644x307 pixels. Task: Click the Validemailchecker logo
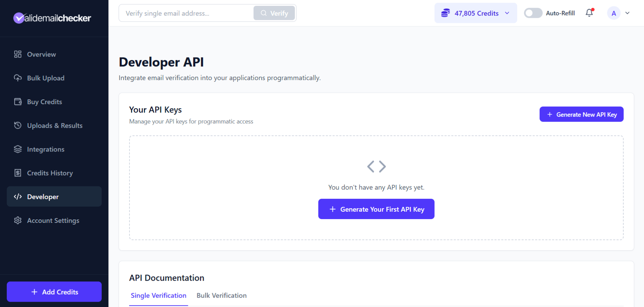[52, 18]
